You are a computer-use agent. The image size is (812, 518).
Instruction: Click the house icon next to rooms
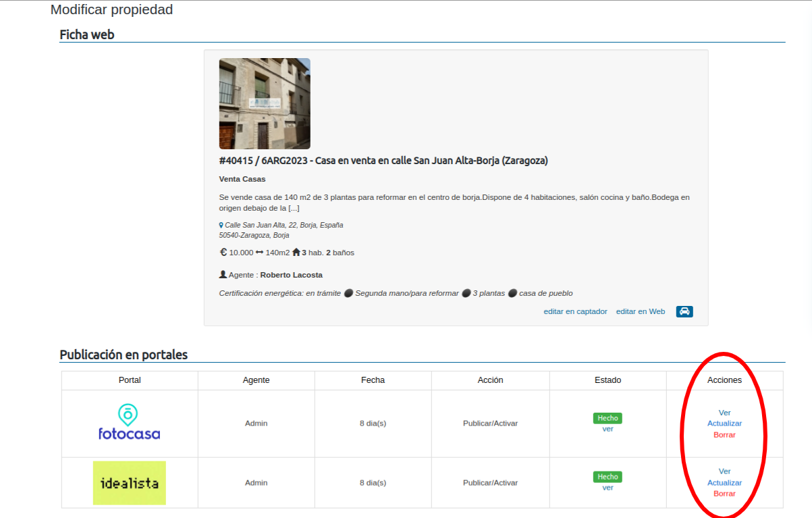tap(296, 252)
